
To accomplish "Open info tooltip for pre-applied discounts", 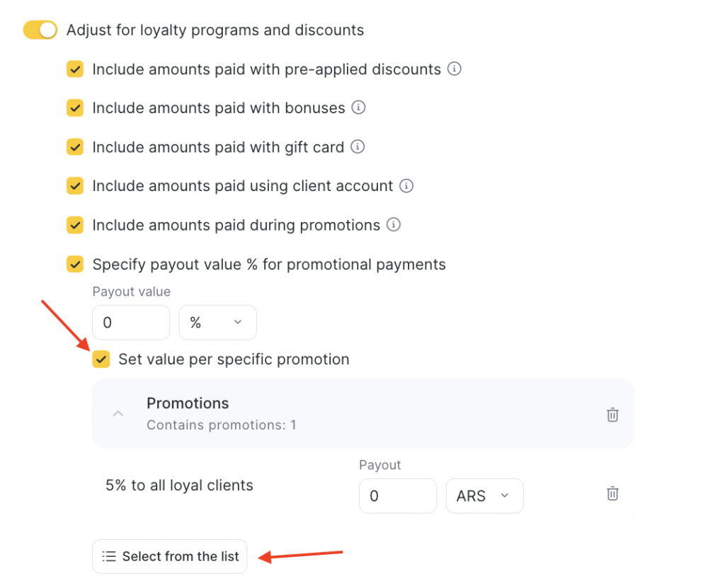I will [x=455, y=69].
